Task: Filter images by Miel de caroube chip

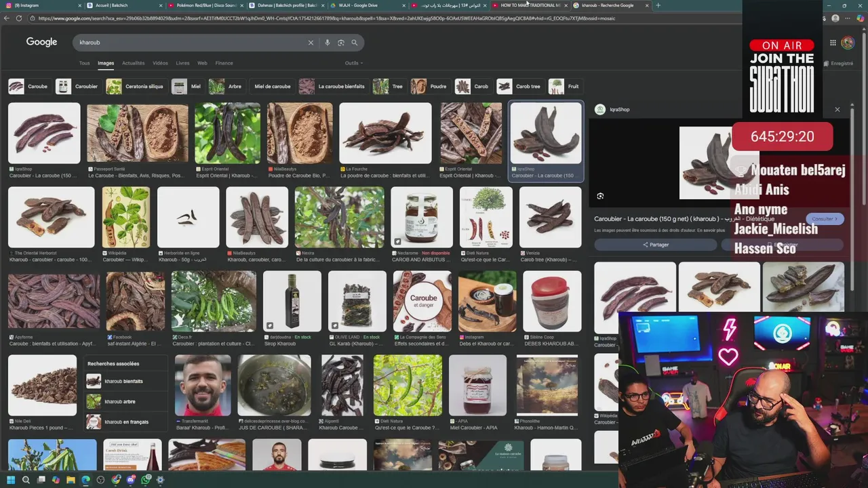Action: [x=272, y=87]
